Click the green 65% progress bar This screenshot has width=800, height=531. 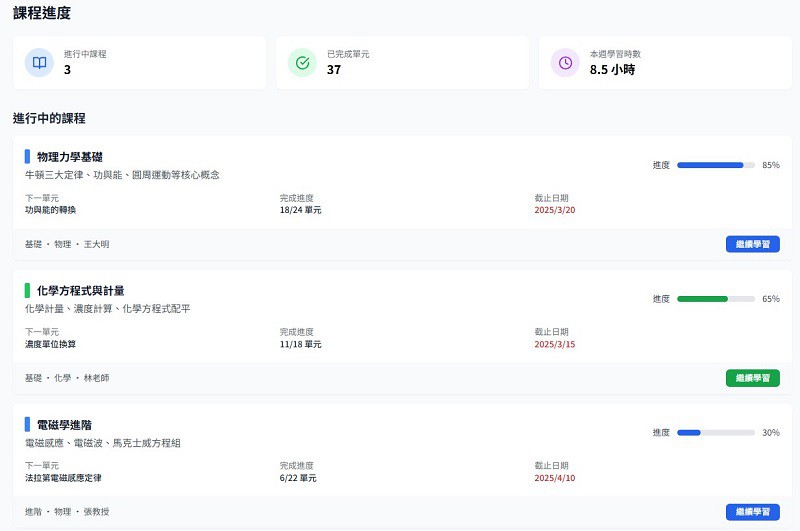[715, 299]
